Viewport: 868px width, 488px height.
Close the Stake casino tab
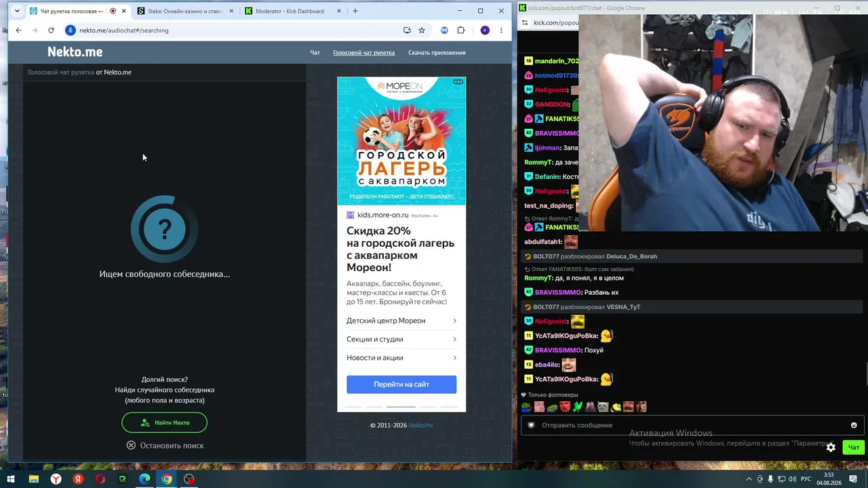(231, 11)
